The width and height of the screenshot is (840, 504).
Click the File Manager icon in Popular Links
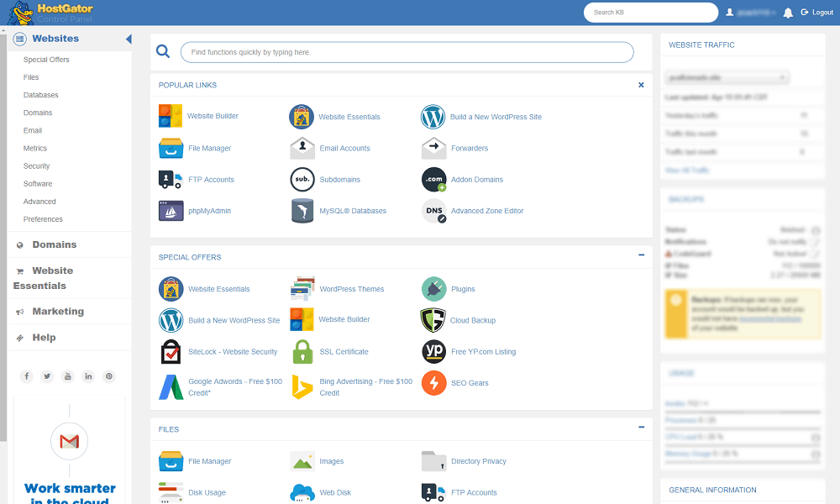pyautogui.click(x=171, y=149)
